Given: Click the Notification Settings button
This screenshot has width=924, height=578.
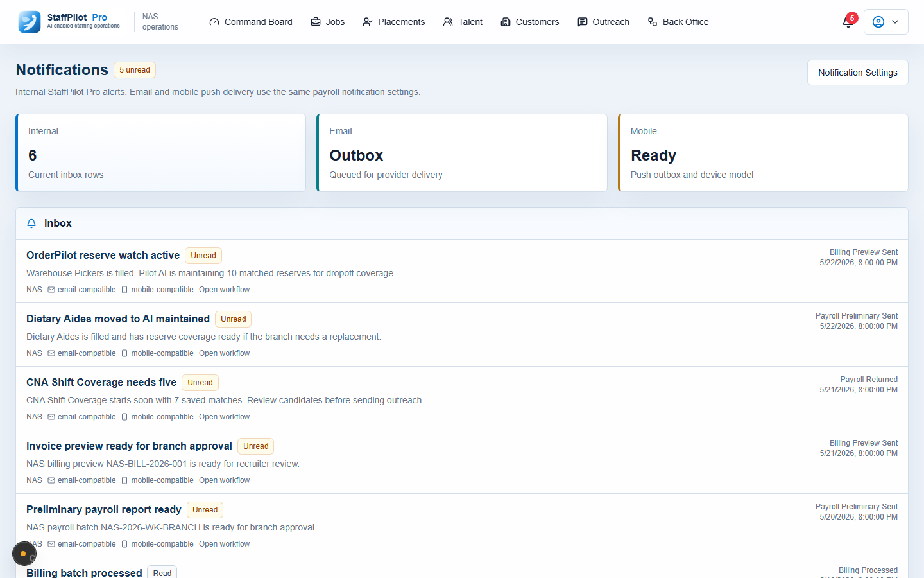Looking at the screenshot, I should (x=858, y=73).
